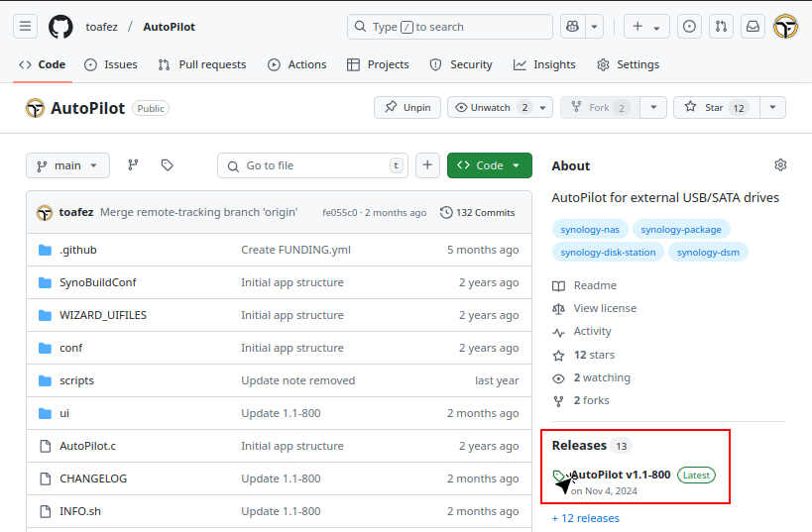Screen dimensions: 812x532
Task: Expand the main branch selector
Action: [67, 165]
